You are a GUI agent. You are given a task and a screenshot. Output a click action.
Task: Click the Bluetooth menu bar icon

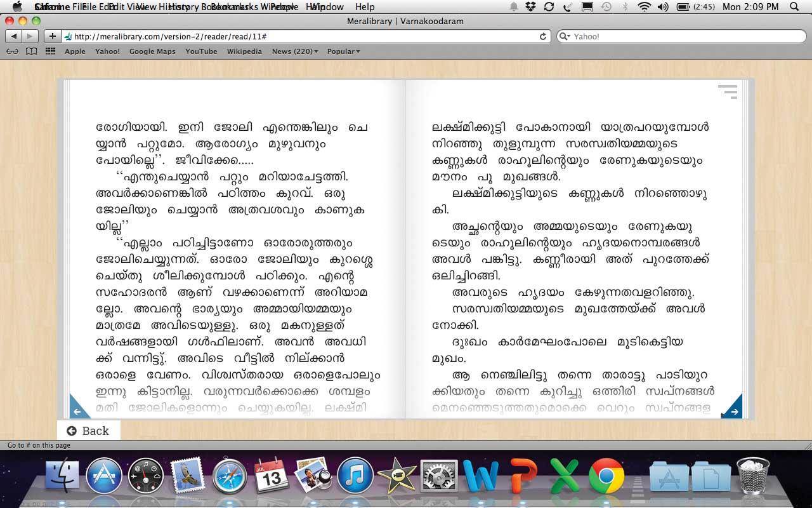click(625, 6)
